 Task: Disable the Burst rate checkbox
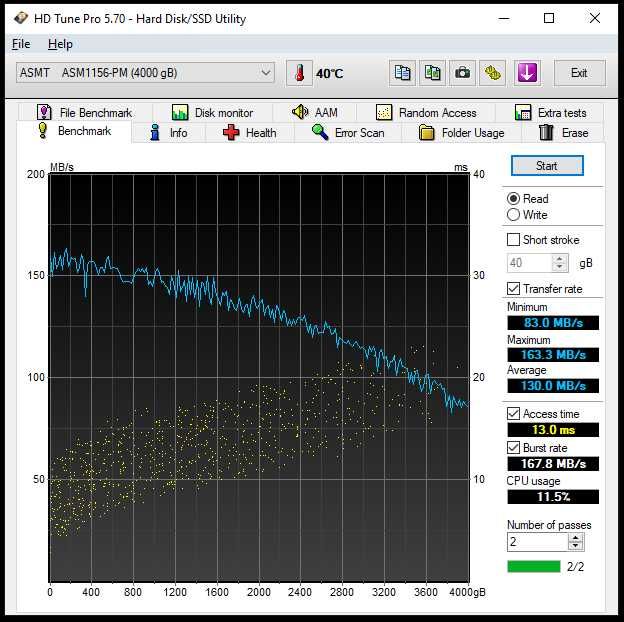(514, 448)
